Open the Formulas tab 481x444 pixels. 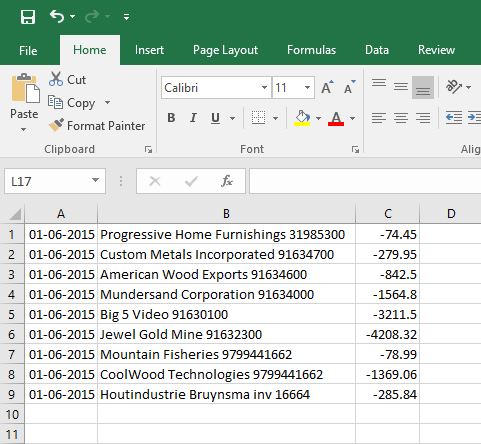point(311,50)
